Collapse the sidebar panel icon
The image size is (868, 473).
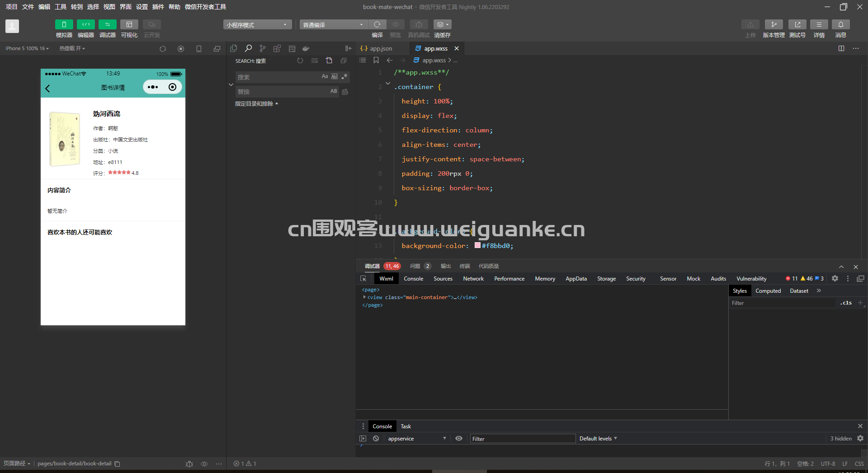(x=349, y=48)
